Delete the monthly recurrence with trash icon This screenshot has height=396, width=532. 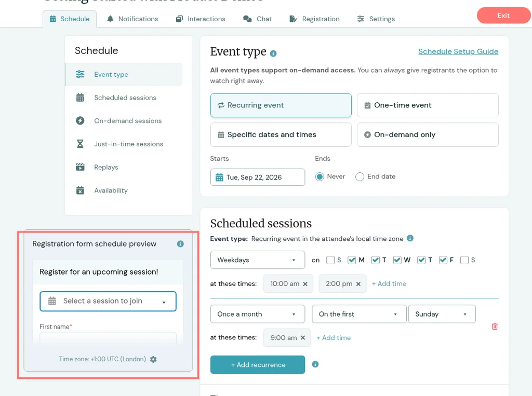(495, 326)
